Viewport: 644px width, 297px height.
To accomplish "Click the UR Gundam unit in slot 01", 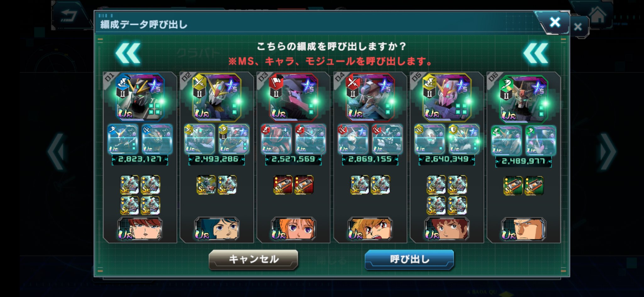I will [140, 97].
